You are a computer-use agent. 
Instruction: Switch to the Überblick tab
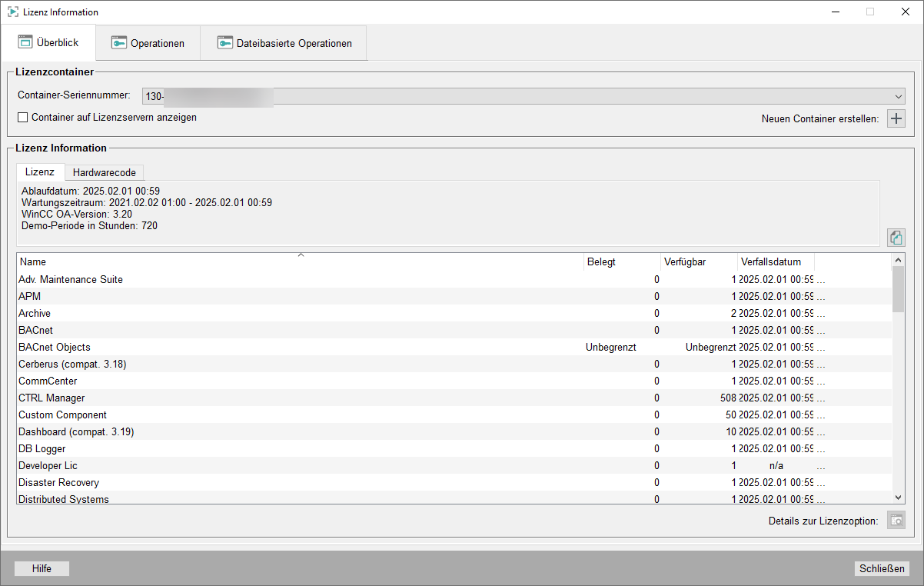click(x=48, y=42)
